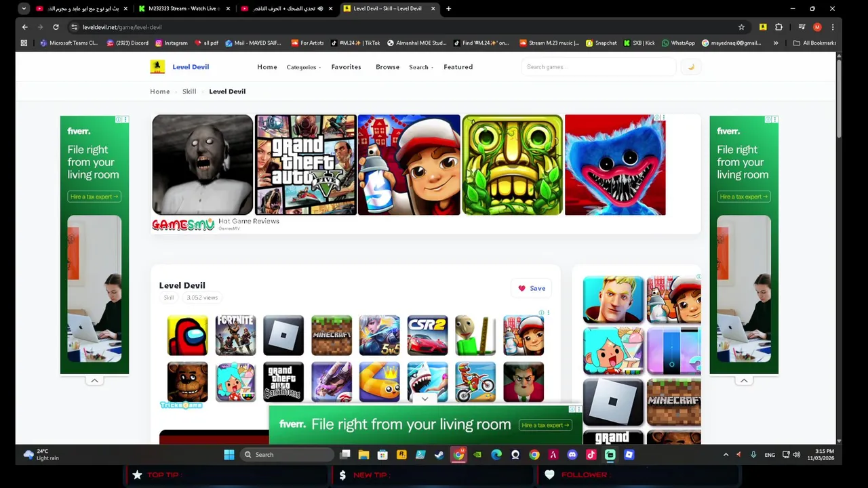Open the Instagram bookmark

pos(172,43)
